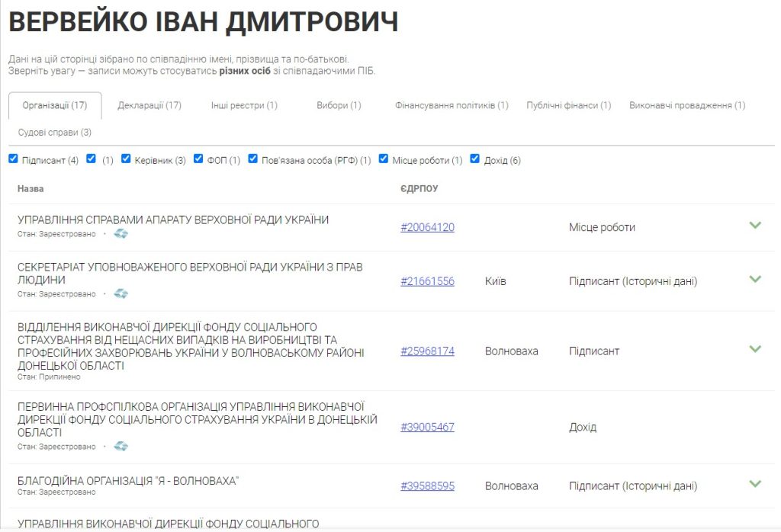Click the icon beside Управління справами апарату status

(x=121, y=234)
